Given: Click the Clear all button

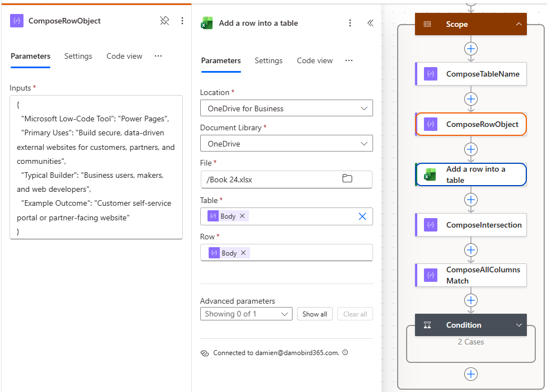Looking at the screenshot, I should click(355, 314).
